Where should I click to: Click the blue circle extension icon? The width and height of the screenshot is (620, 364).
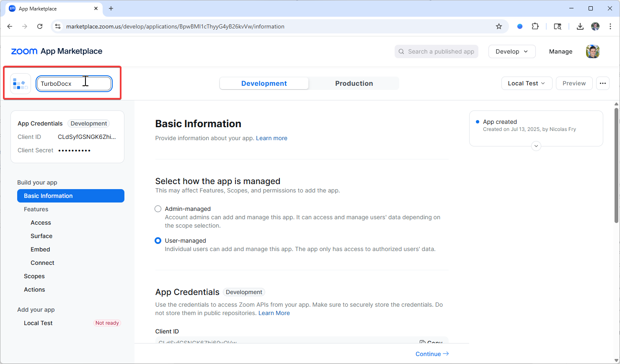point(520,26)
